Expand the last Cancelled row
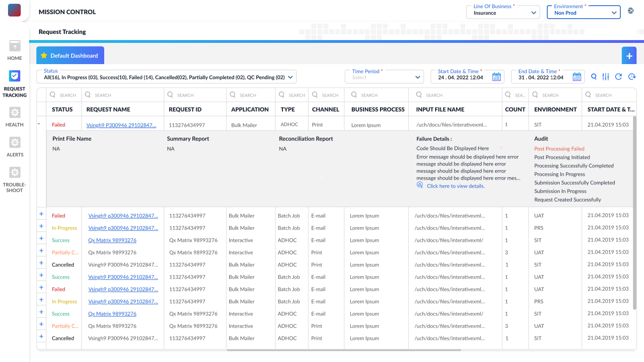 (x=41, y=337)
